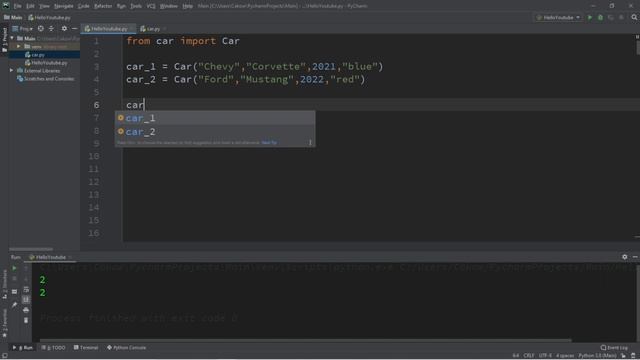Locate the opened file with crosshair icon

click(41, 29)
